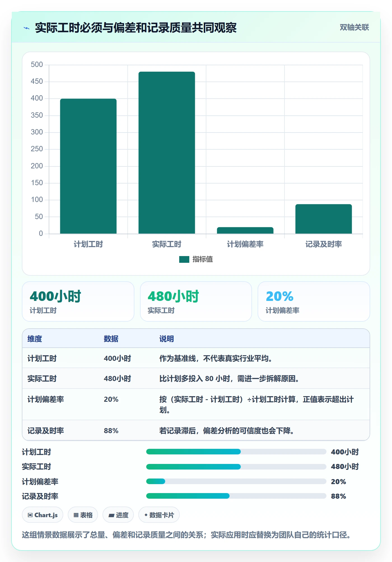Click the tallest chart bar, 实际工时
The width and height of the screenshot is (392, 562).
click(x=167, y=153)
